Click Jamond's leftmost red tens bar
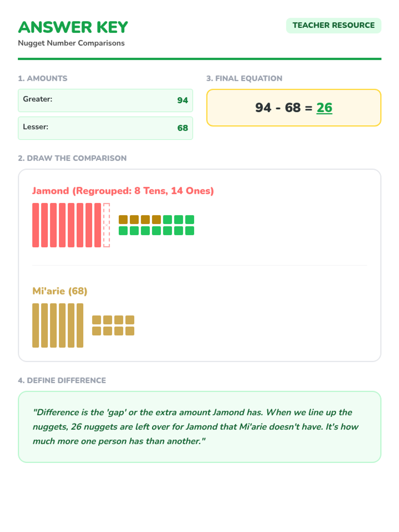This screenshot has width=399, height=532. (x=36, y=225)
